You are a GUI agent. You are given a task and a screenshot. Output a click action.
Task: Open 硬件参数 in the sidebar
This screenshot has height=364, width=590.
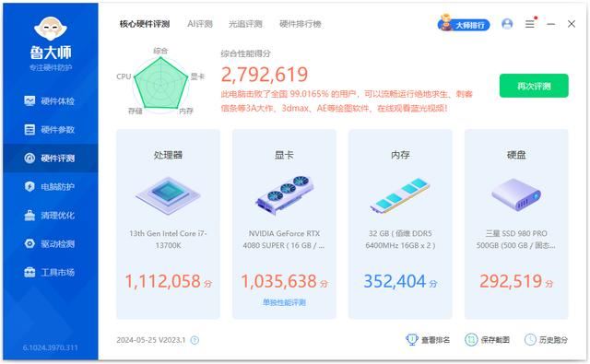coord(50,130)
